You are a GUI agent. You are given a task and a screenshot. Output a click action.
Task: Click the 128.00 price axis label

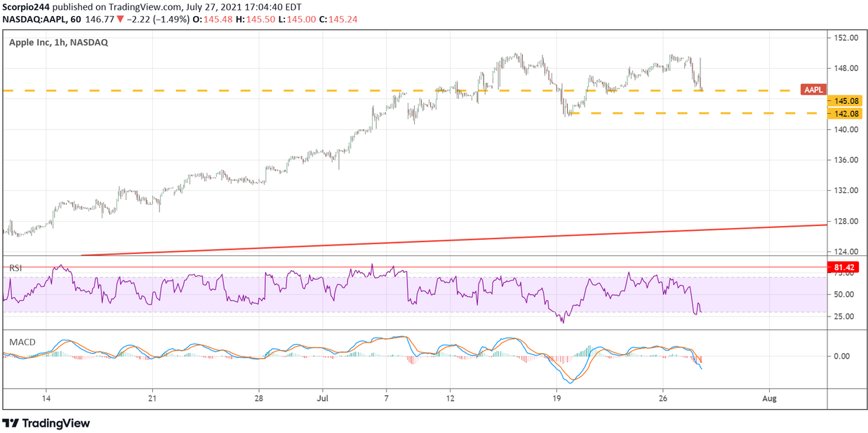tap(846, 221)
